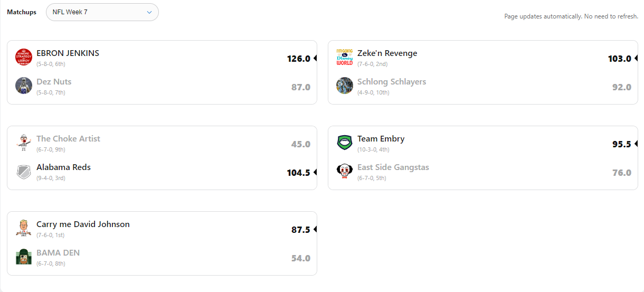Click Zeke'n Revenge Disney World logo
Image resolution: width=644 pixels, height=292 pixels.
(345, 57)
